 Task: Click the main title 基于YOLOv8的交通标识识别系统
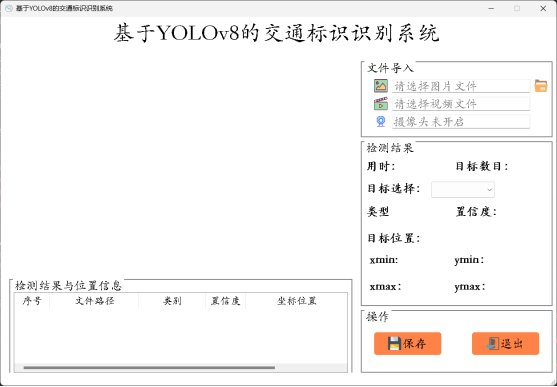point(276,33)
